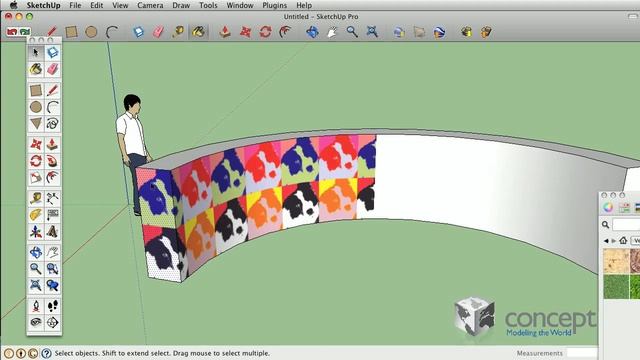Select the Freehand tool in floating palette
The width and height of the screenshot is (640, 360).
click(53, 123)
